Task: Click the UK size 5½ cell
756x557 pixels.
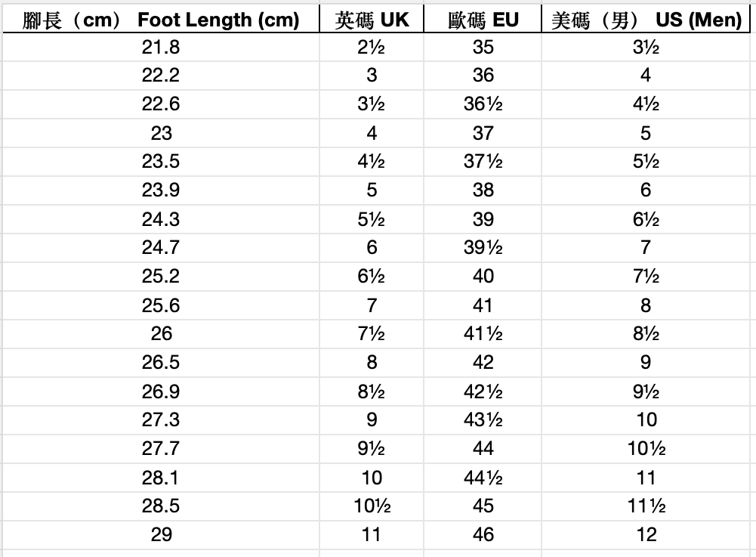Action: pyautogui.click(x=372, y=219)
